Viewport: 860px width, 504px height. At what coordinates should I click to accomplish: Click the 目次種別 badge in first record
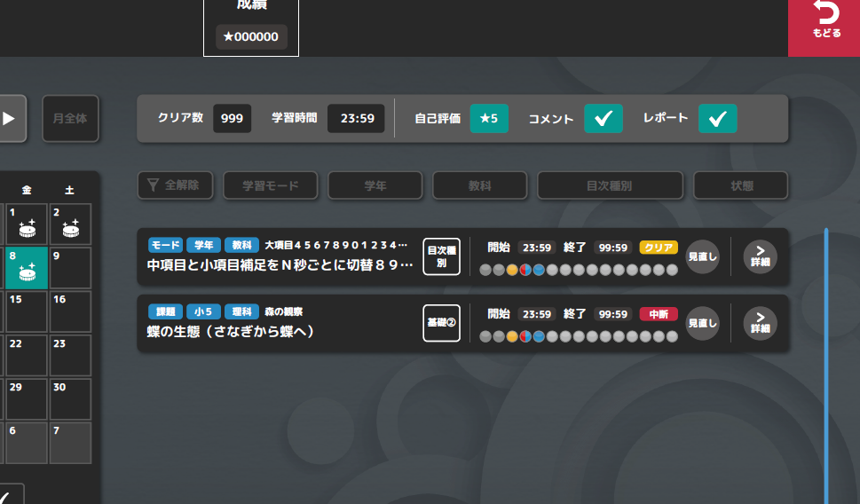[x=441, y=256]
